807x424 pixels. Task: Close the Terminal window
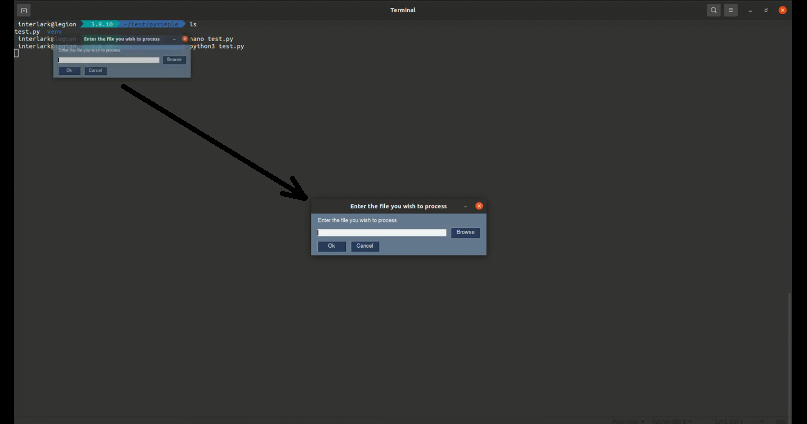[x=782, y=10]
